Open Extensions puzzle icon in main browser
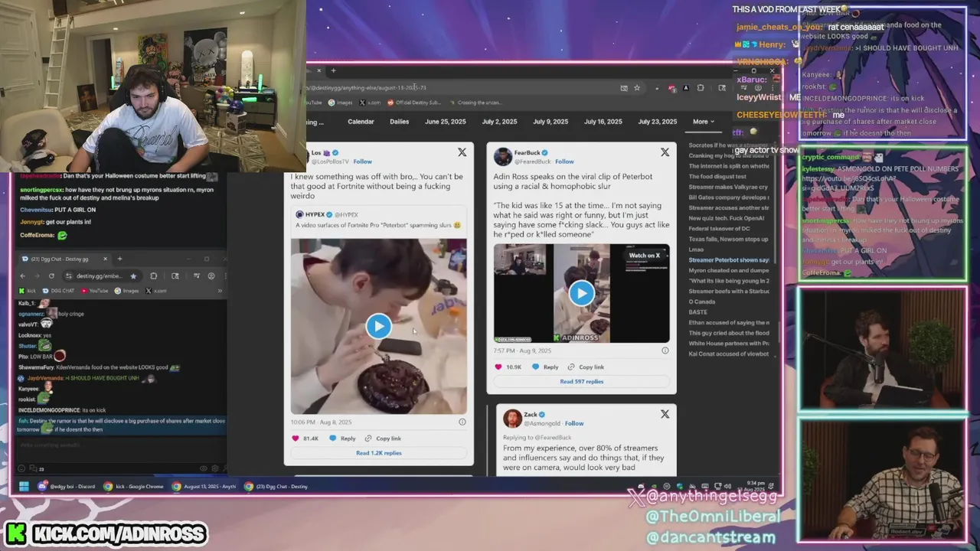980x551 pixels. (700, 88)
